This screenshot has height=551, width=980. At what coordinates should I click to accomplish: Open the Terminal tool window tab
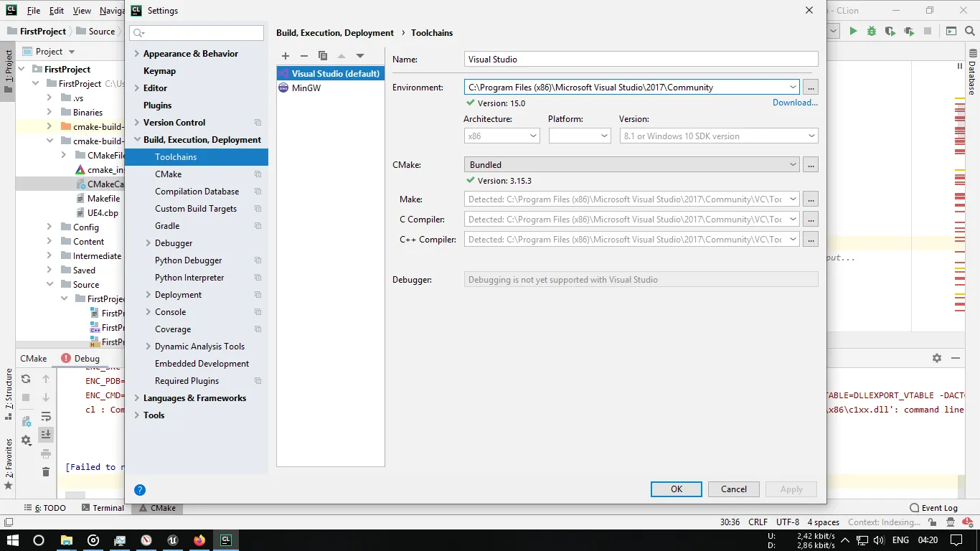pos(103,508)
